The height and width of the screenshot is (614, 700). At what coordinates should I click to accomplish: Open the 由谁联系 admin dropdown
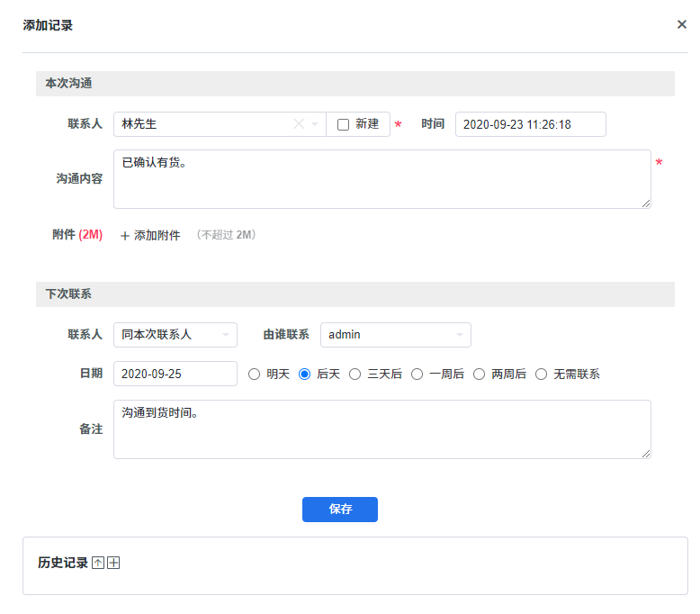pos(459,335)
